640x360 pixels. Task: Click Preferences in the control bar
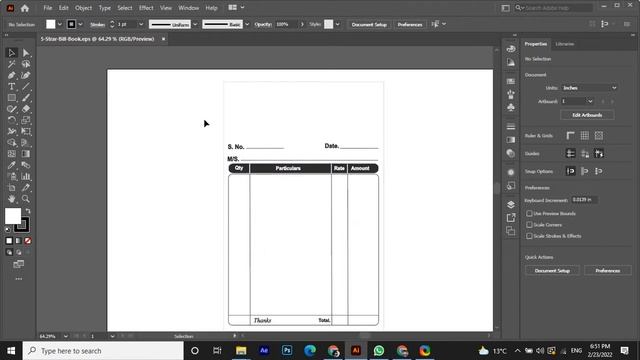410,24
